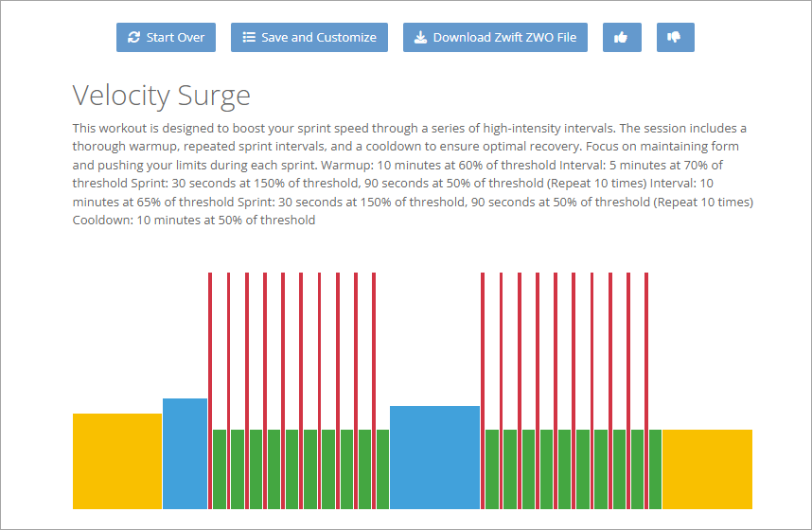Select the yellow cooldown block at chart end
This screenshot has height=530, width=812.
point(707,468)
